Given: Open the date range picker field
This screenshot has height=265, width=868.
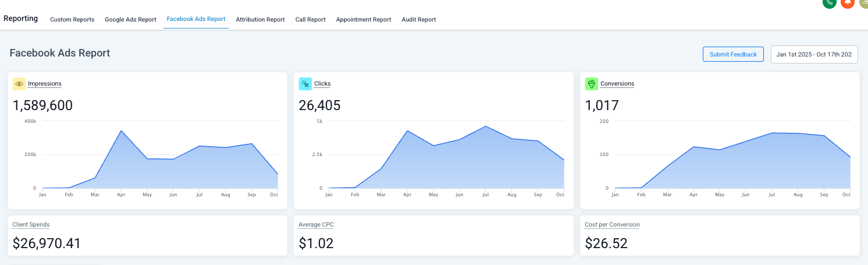Looking at the screenshot, I should point(814,54).
